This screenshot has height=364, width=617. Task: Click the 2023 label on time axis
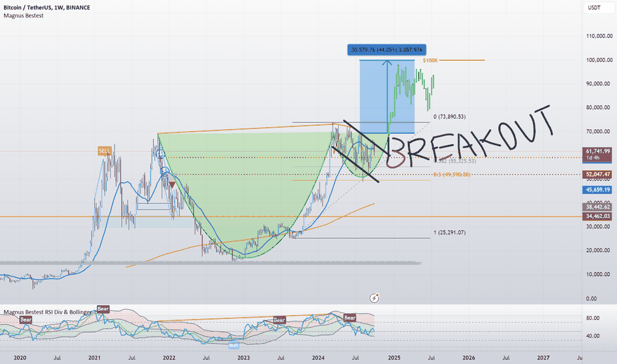(x=244, y=357)
